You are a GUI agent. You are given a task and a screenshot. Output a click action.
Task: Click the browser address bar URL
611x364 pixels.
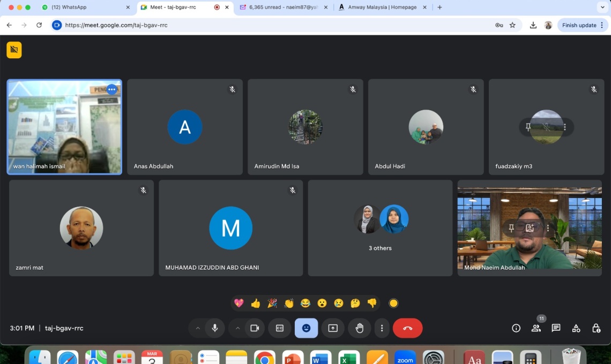116,25
